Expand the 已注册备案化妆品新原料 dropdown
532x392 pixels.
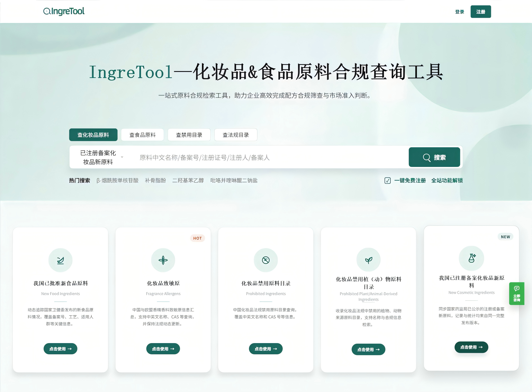(101, 157)
